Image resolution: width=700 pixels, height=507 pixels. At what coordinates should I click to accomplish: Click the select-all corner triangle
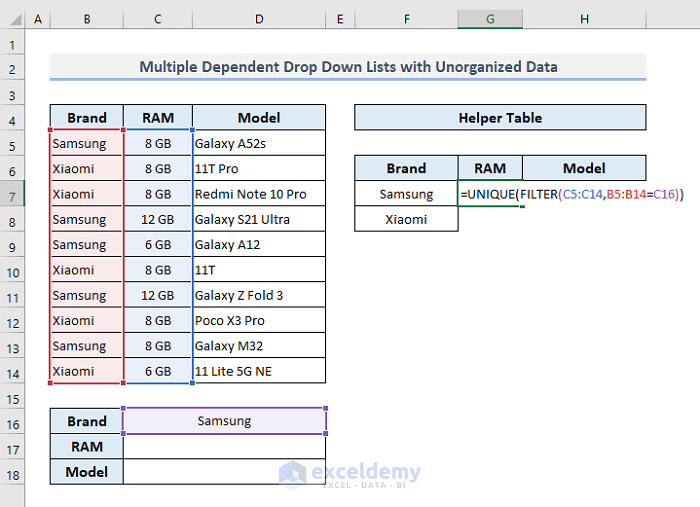14,19
